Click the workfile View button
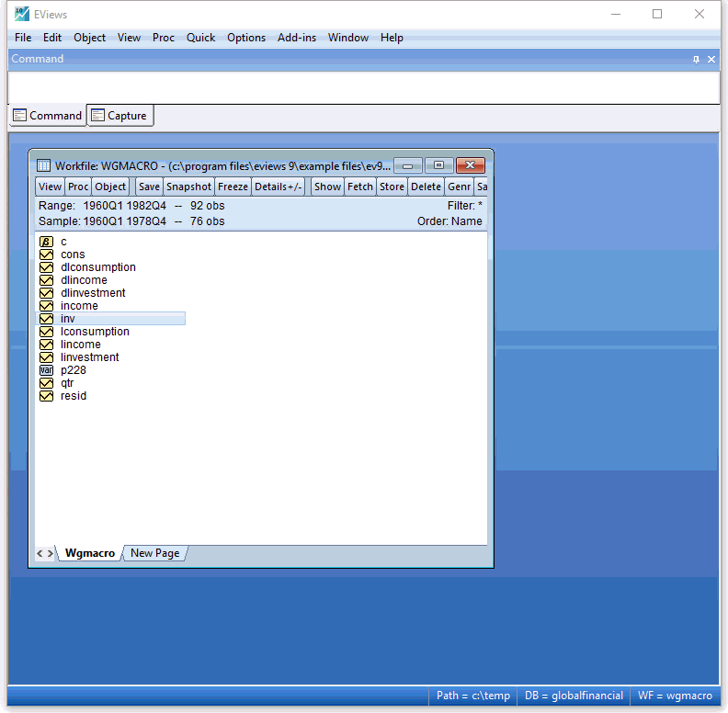 (x=50, y=187)
